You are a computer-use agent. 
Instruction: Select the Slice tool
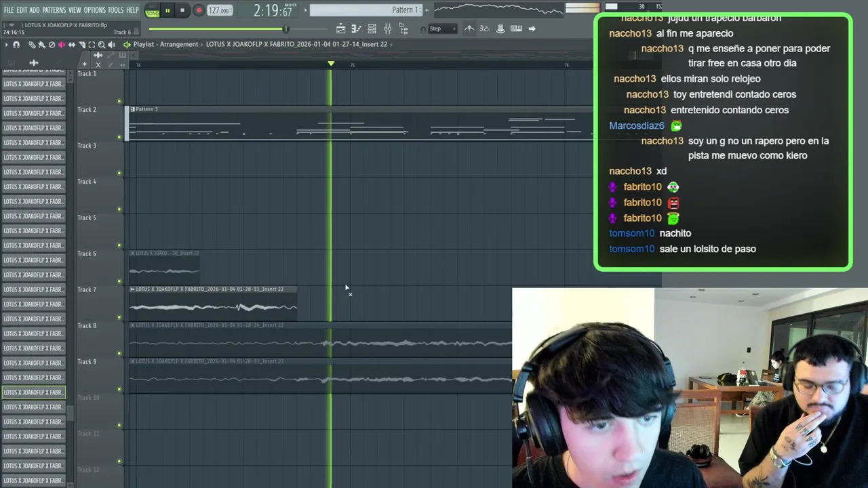(81, 45)
